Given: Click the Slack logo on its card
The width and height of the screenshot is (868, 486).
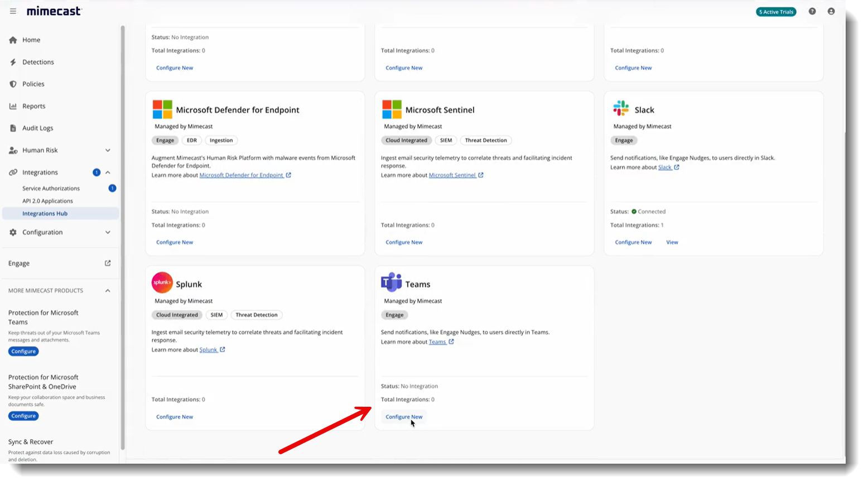Looking at the screenshot, I should (x=620, y=109).
